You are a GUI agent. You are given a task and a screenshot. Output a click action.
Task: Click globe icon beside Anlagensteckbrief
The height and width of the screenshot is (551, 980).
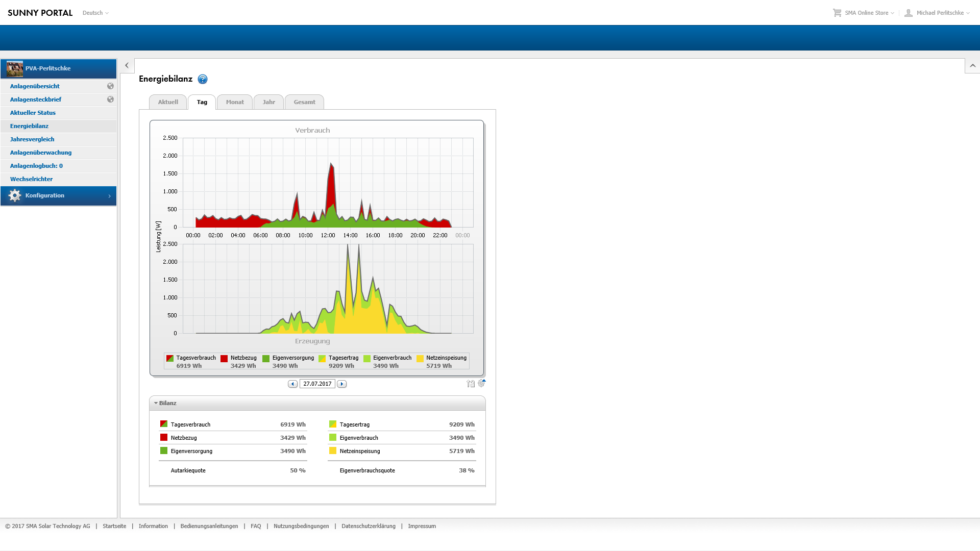[x=110, y=99]
